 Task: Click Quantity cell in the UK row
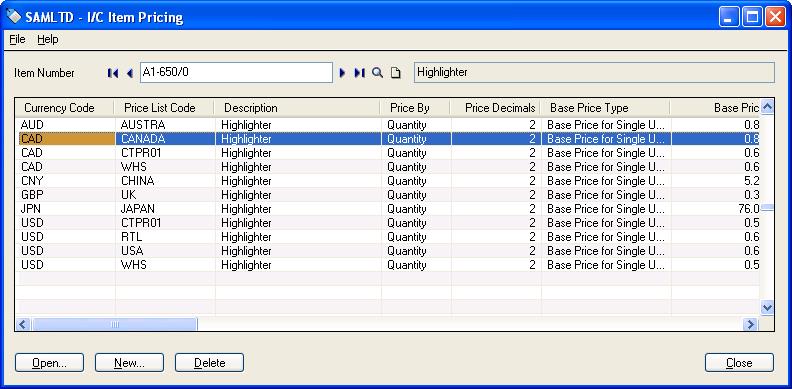416,195
